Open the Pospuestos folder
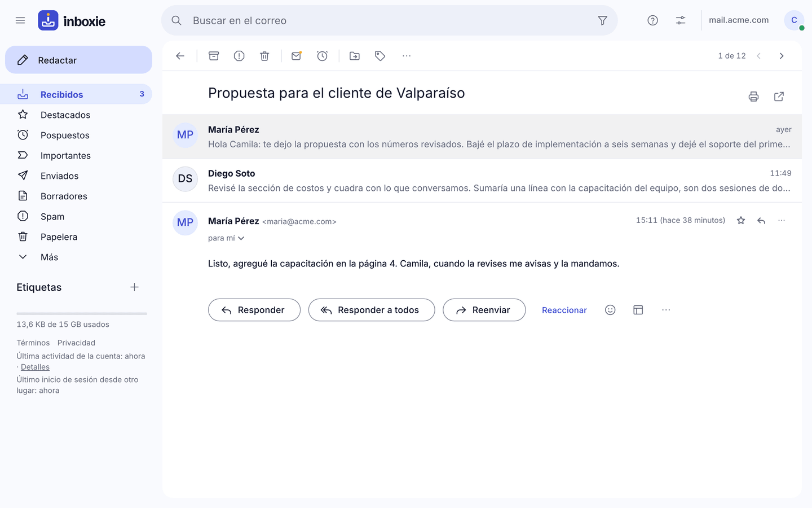Image resolution: width=812 pixels, height=508 pixels. point(76,135)
